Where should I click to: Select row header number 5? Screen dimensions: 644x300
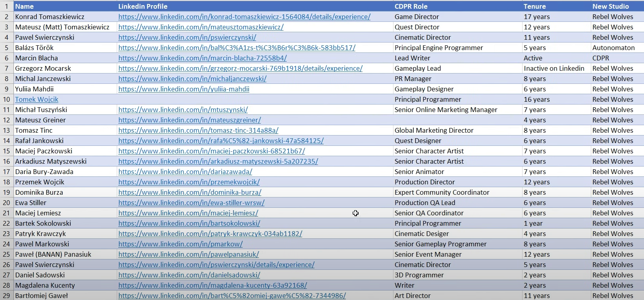[x=7, y=48]
